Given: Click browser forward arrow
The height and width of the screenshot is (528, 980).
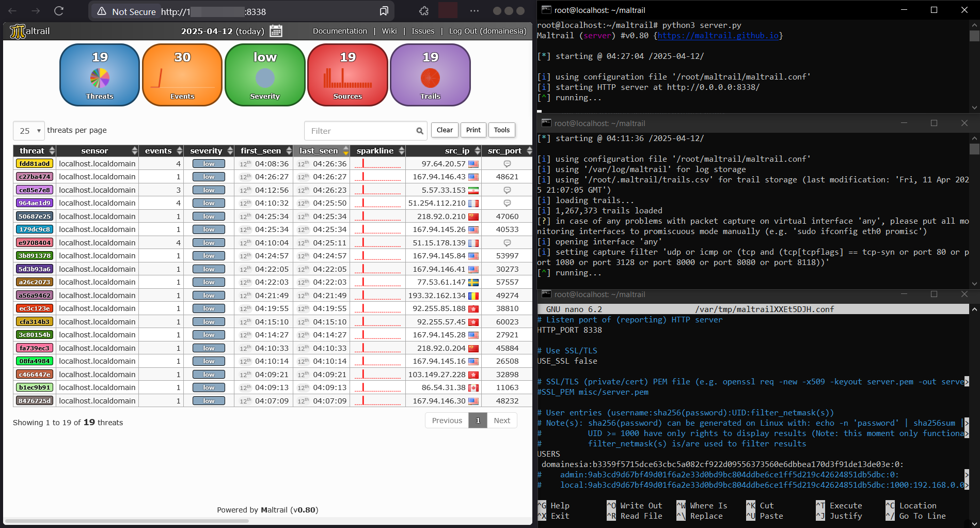Looking at the screenshot, I should (x=36, y=11).
